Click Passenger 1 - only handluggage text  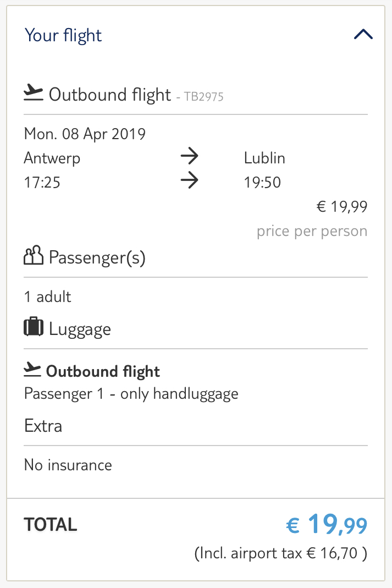[x=131, y=394]
